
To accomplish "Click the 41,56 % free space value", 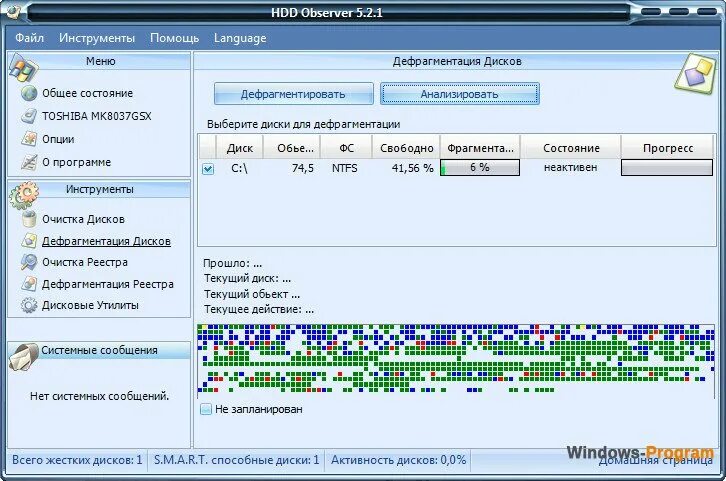I will click(x=413, y=168).
